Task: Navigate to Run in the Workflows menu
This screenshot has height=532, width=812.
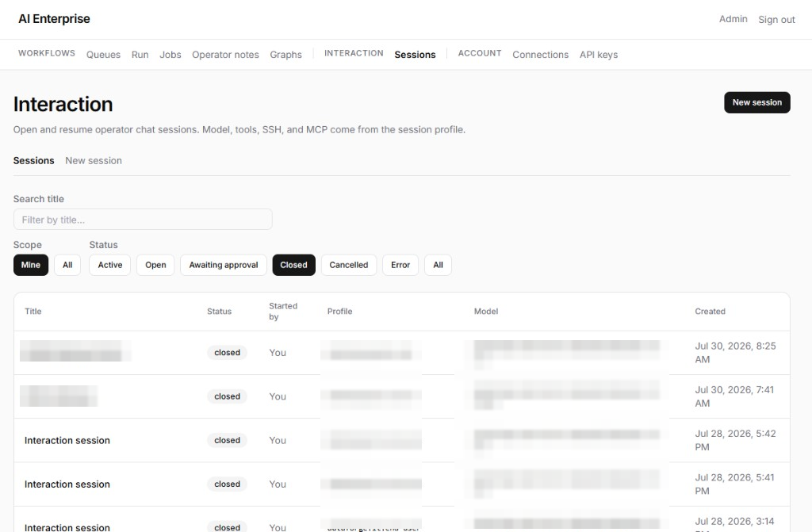Action: pyautogui.click(x=140, y=55)
